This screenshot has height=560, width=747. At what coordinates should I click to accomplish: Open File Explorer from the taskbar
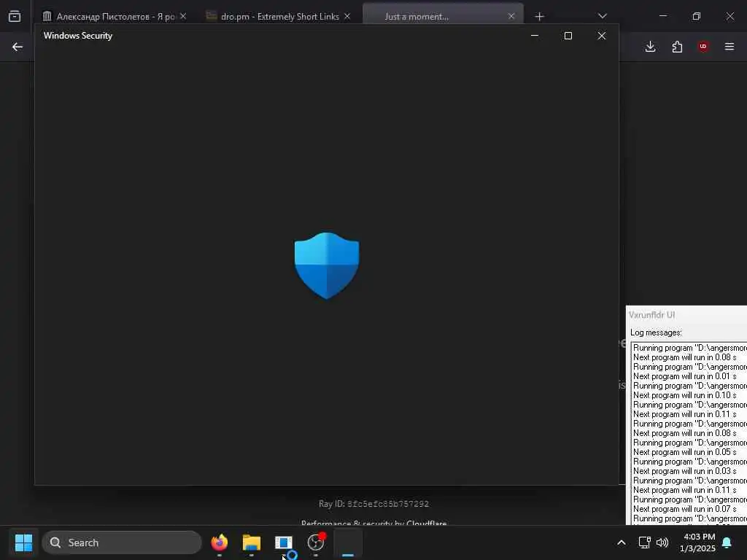tap(251, 542)
